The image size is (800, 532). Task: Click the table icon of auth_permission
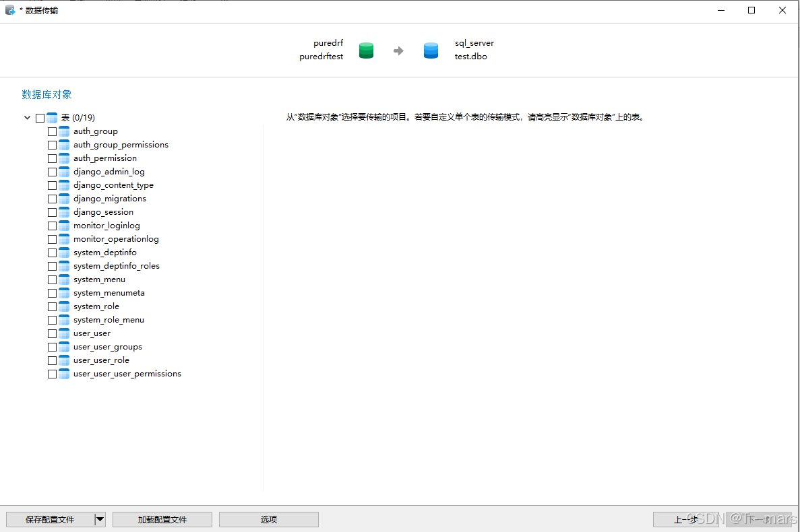64,158
